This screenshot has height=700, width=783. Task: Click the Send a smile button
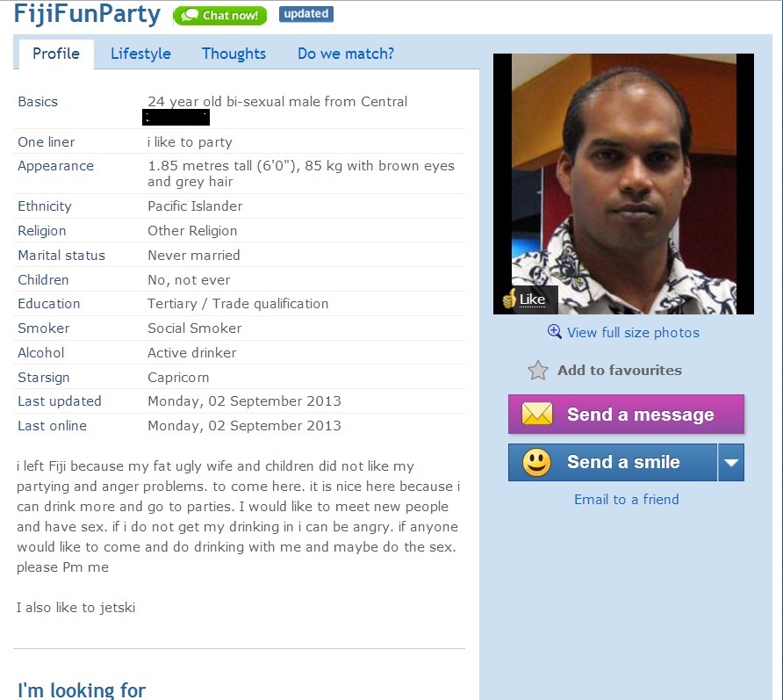point(613,462)
